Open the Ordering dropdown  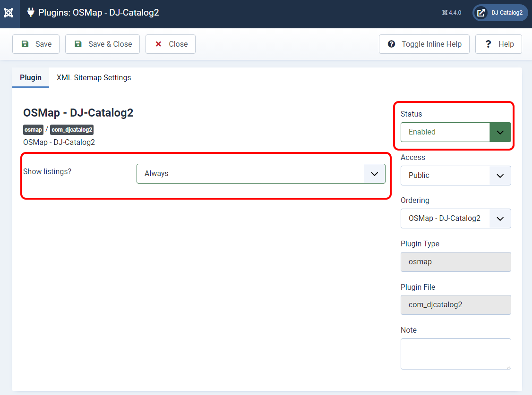click(x=455, y=219)
